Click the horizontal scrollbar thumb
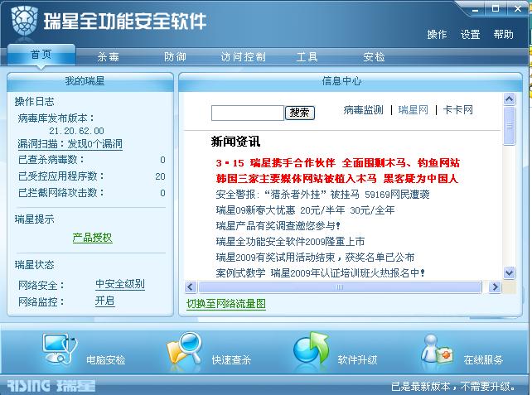532x395 pixels. (340, 287)
